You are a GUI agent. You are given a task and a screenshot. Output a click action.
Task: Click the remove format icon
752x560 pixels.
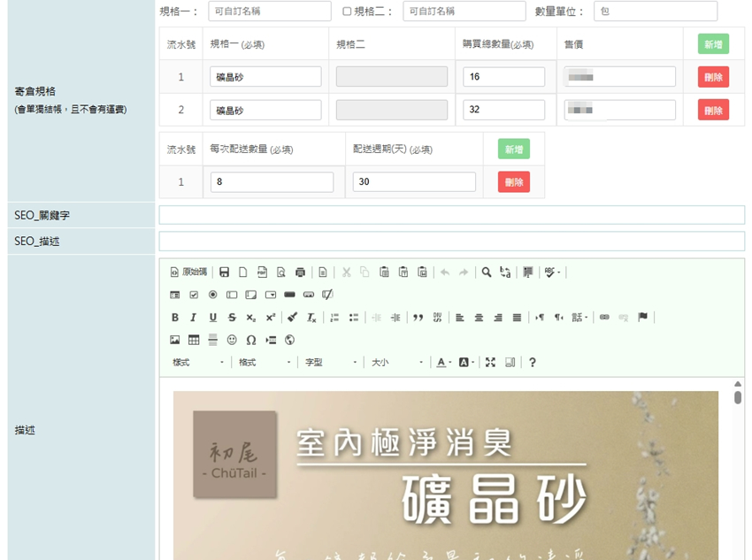(311, 318)
